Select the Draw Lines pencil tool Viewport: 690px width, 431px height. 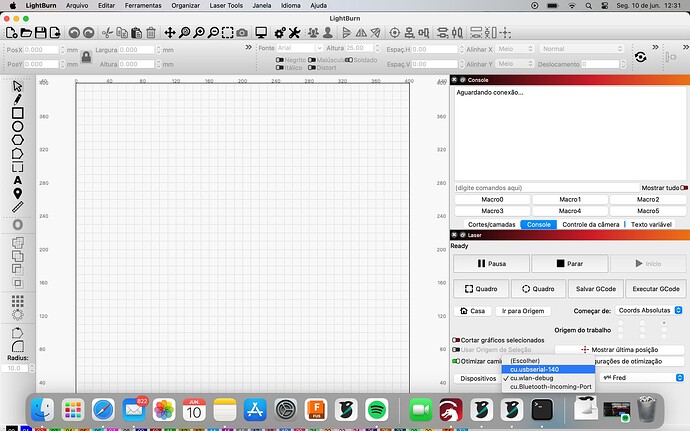tap(18, 99)
